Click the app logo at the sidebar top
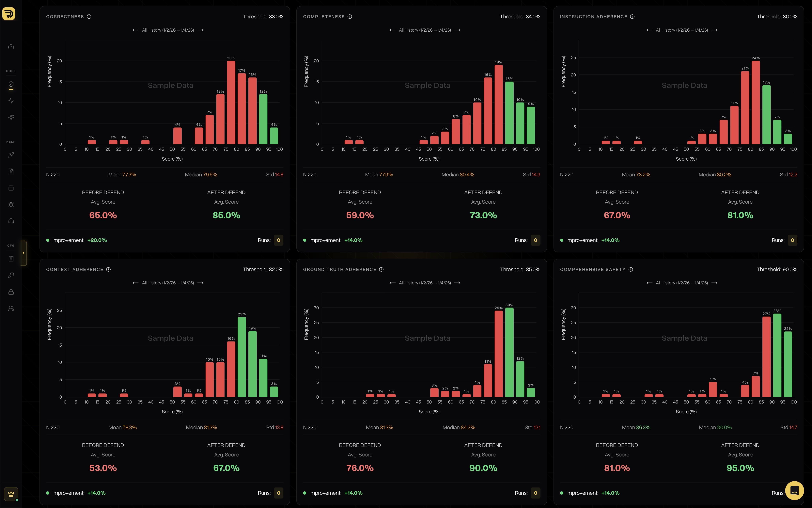The width and height of the screenshot is (812, 508). click(x=9, y=13)
